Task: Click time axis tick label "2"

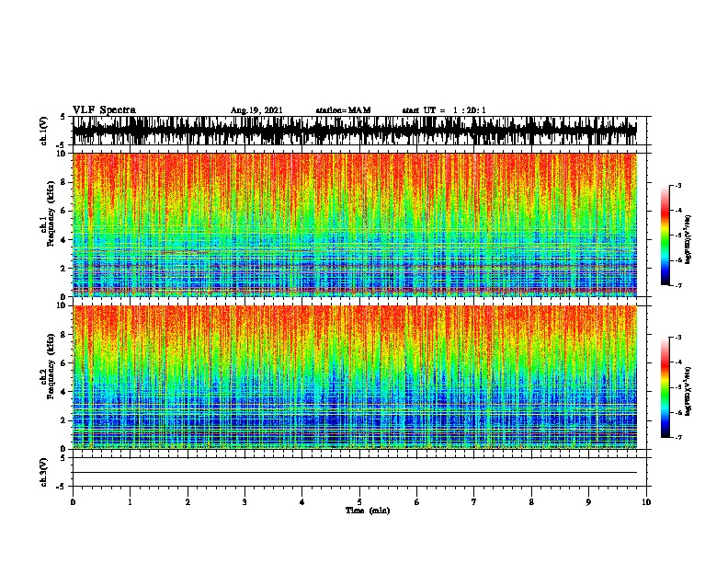Action: (188, 502)
